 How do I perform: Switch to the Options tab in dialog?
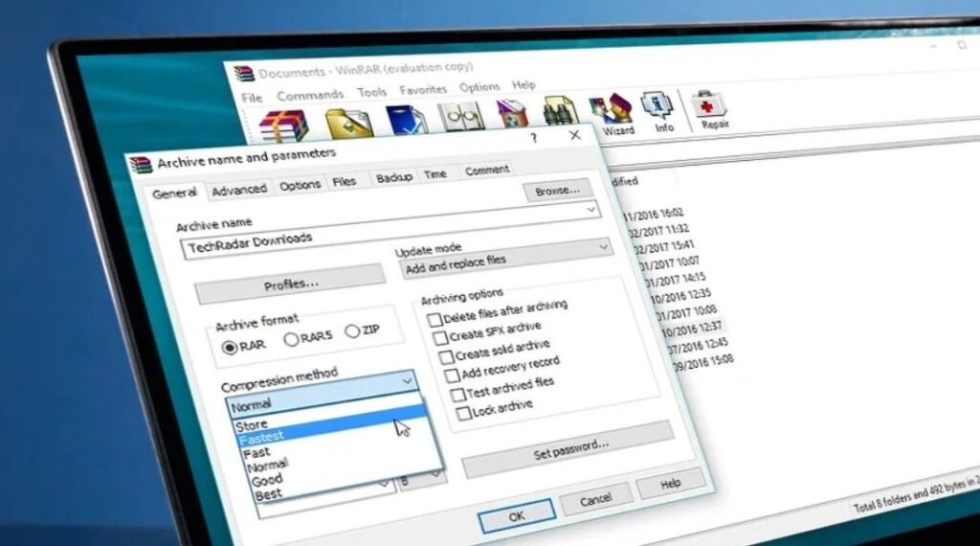pyautogui.click(x=300, y=186)
